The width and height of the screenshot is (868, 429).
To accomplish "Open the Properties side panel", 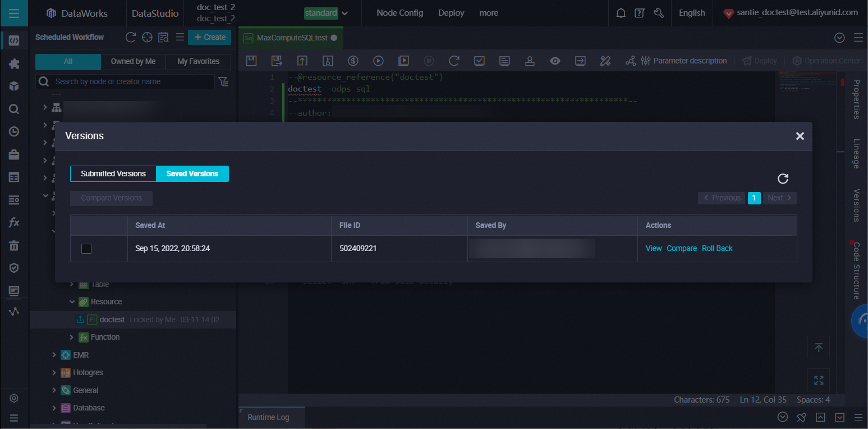I will tap(856, 99).
